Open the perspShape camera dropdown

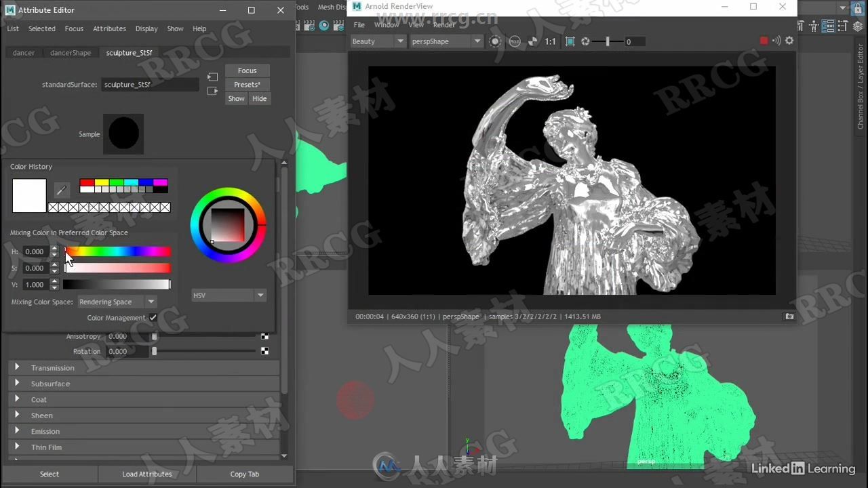coord(446,41)
